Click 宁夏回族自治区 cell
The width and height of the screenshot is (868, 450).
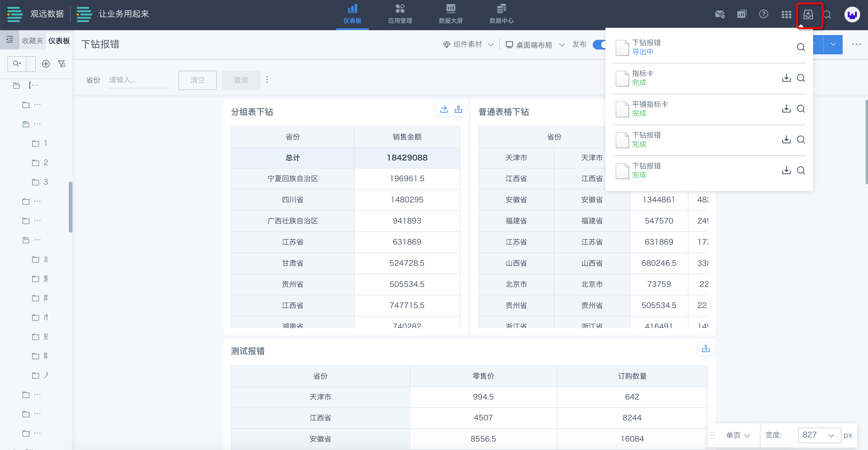292,179
